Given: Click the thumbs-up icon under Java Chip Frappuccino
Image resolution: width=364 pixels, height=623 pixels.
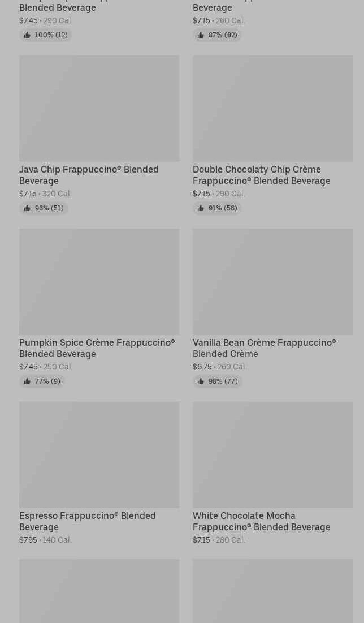Looking at the screenshot, I should pyautogui.click(x=27, y=208).
